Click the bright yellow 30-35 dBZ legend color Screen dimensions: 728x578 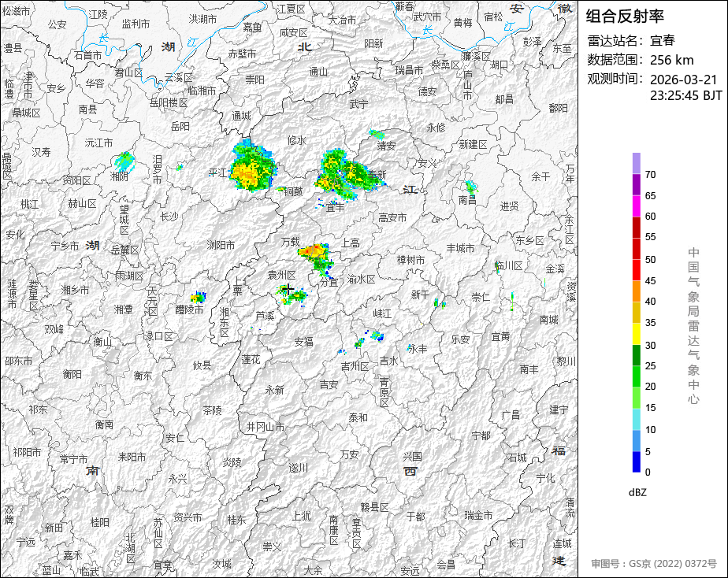[636, 334]
